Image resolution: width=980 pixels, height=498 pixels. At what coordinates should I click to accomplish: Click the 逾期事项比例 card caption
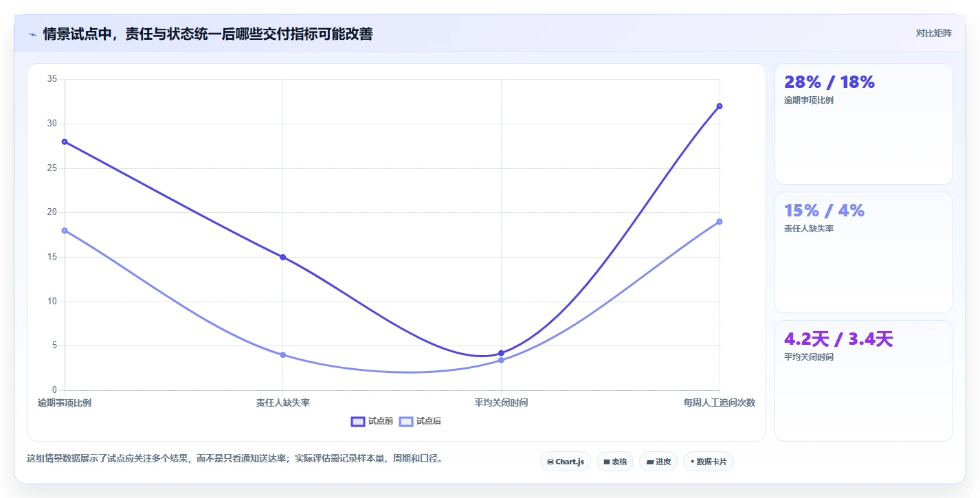tap(809, 100)
